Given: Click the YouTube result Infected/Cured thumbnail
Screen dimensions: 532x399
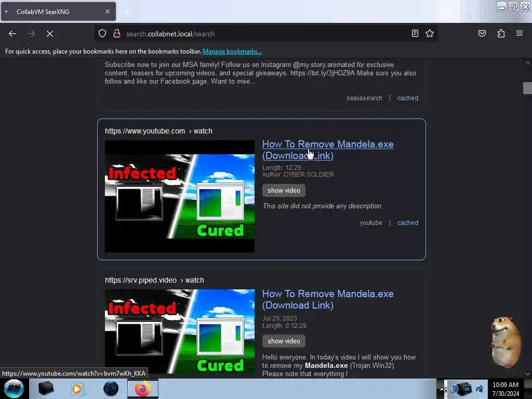Looking at the screenshot, I should click(179, 196).
